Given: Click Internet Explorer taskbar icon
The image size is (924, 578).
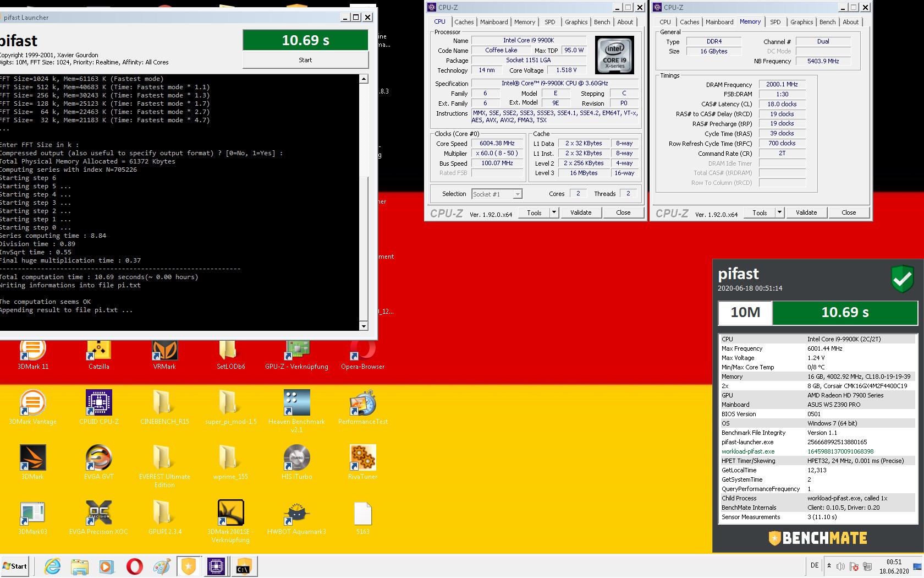Looking at the screenshot, I should [53, 566].
